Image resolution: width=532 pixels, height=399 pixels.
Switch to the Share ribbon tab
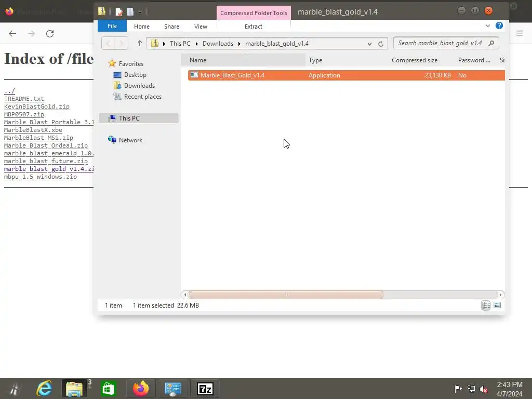(171, 26)
